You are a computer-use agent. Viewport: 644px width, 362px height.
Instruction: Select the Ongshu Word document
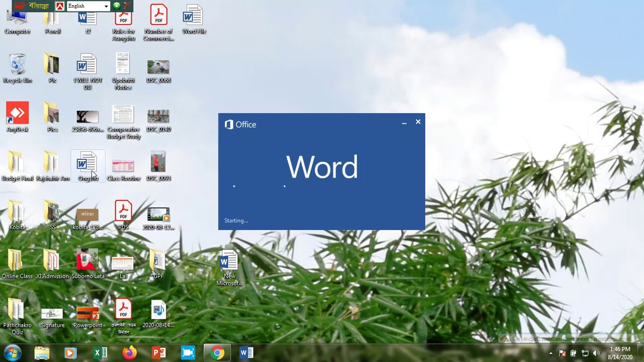88,166
